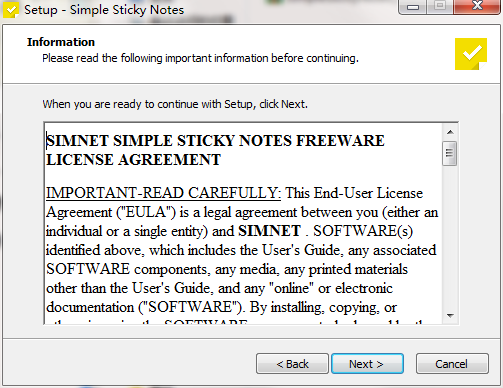Click the license scrollbar up arrow
This screenshot has height=388, width=503.
coord(450,132)
